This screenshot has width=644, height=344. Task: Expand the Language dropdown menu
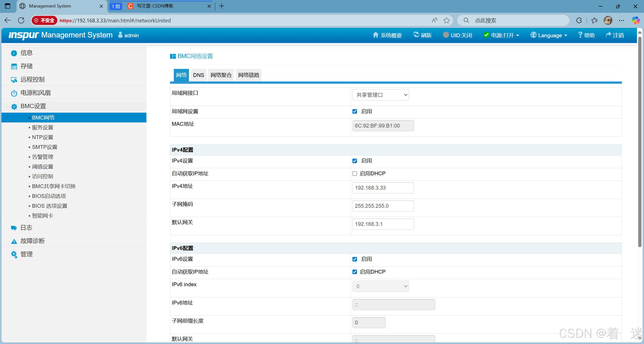click(x=549, y=35)
